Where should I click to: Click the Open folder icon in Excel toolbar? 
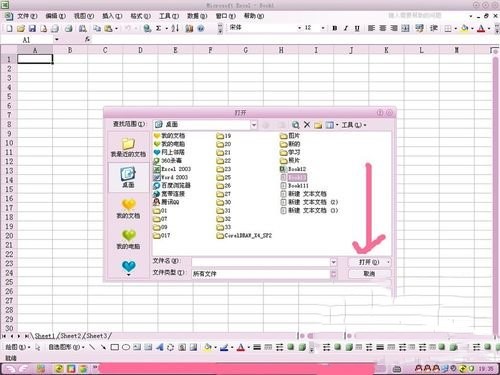[21, 29]
